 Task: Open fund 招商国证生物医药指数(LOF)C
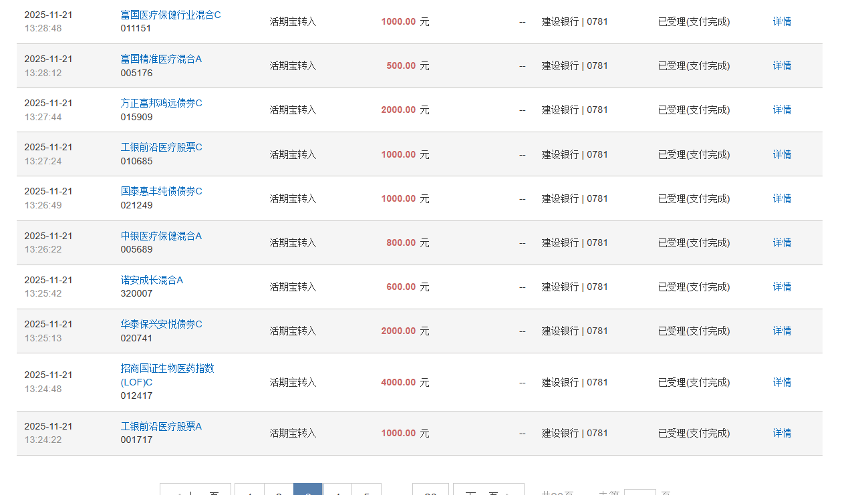tap(167, 375)
